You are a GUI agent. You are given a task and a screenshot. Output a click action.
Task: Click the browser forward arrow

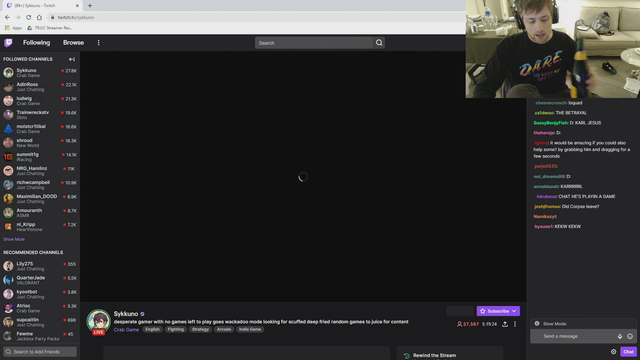click(x=18, y=17)
